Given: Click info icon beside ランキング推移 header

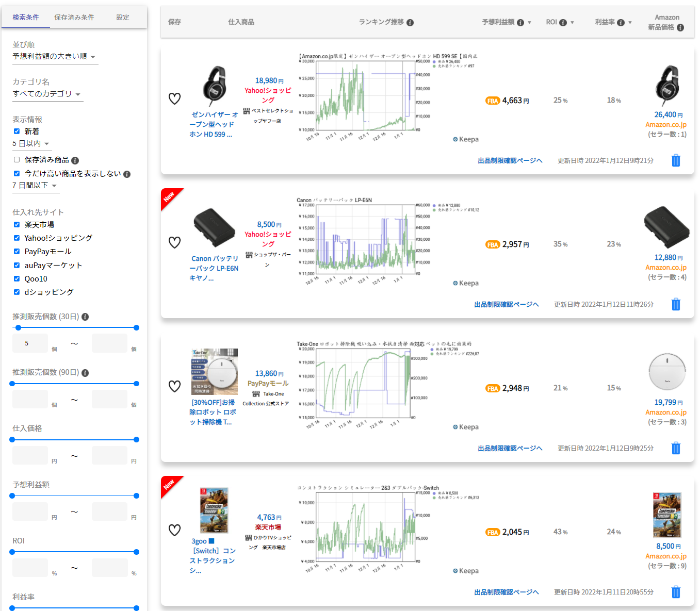Looking at the screenshot, I should pyautogui.click(x=410, y=23).
